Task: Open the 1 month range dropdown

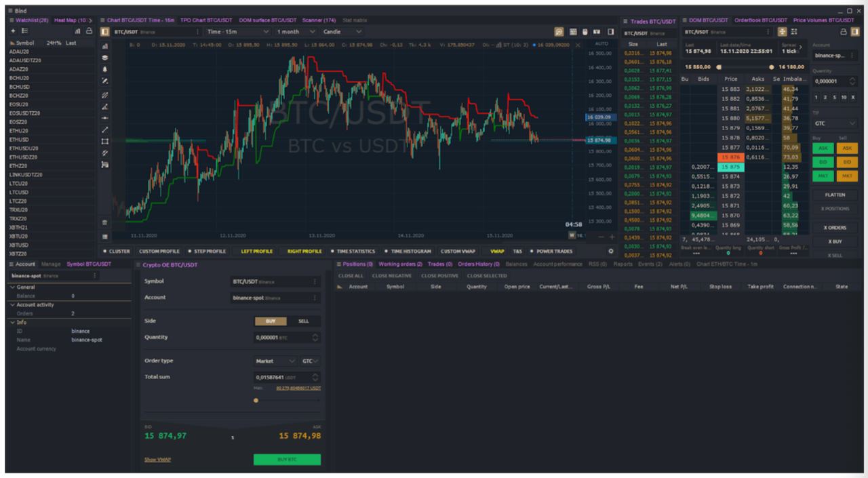Action: pyautogui.click(x=296, y=32)
